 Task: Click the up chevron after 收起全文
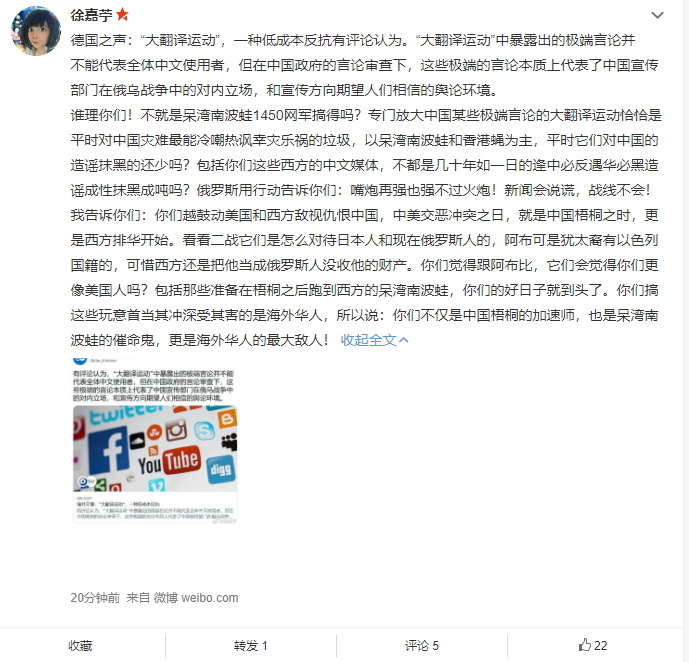(x=404, y=340)
